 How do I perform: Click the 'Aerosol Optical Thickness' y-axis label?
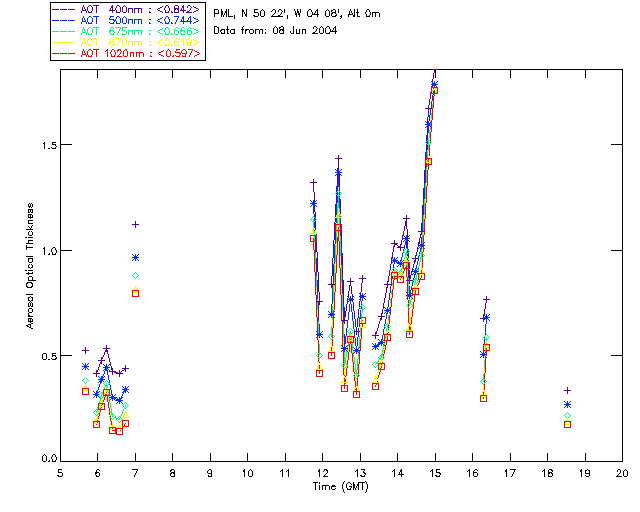click(31, 265)
